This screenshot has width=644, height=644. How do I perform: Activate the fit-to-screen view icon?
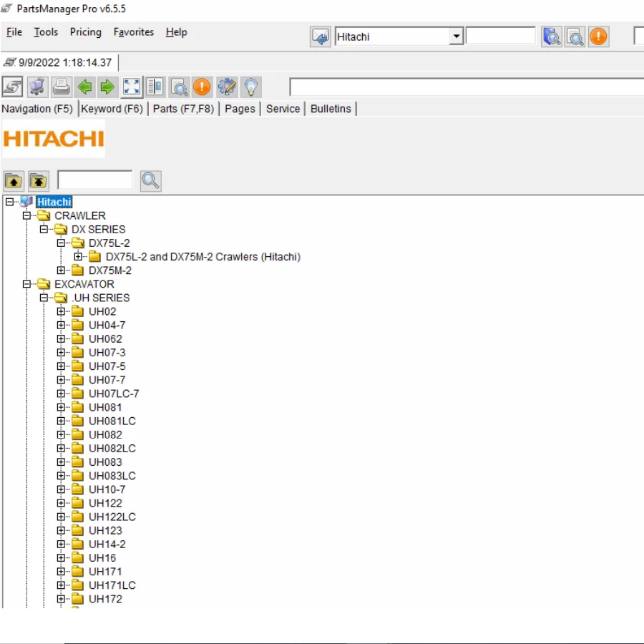131,87
